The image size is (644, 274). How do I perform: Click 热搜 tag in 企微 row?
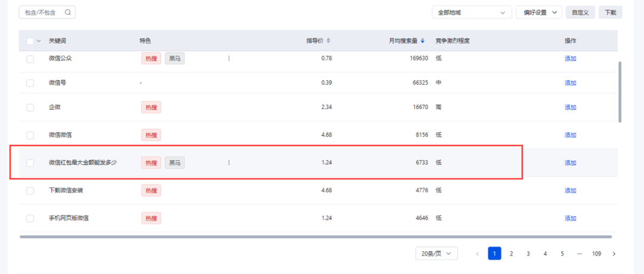[151, 107]
